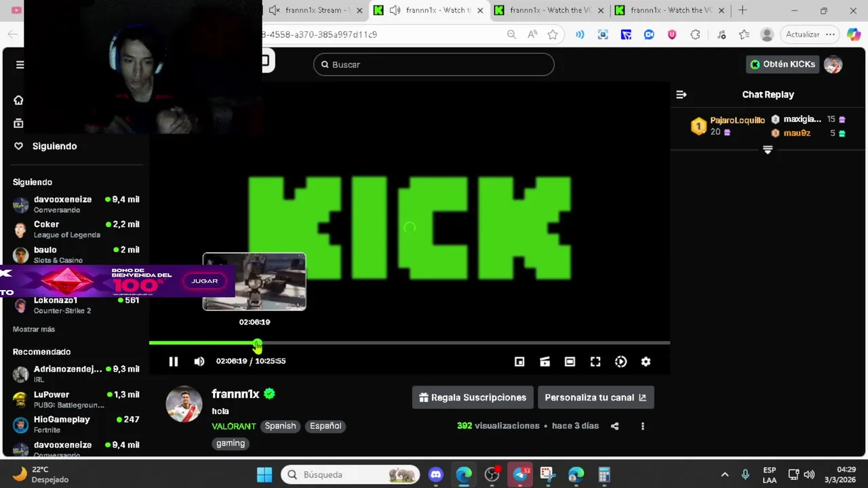Open the Coker channel in the sidebar

(x=76, y=229)
